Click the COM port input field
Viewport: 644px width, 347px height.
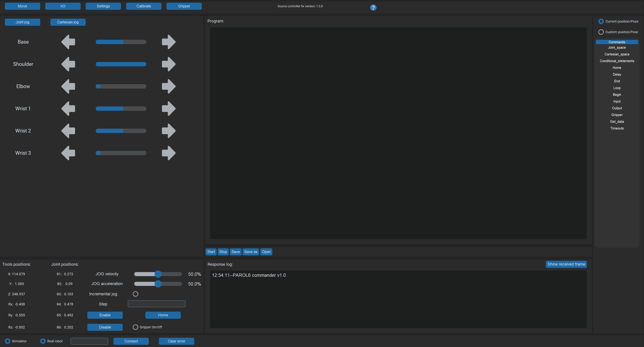pyautogui.click(x=90, y=341)
